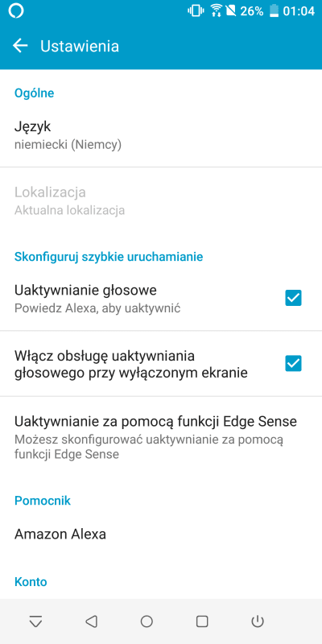Tap the Ustawienia title text
This screenshot has height=644, width=322.
(x=80, y=46)
